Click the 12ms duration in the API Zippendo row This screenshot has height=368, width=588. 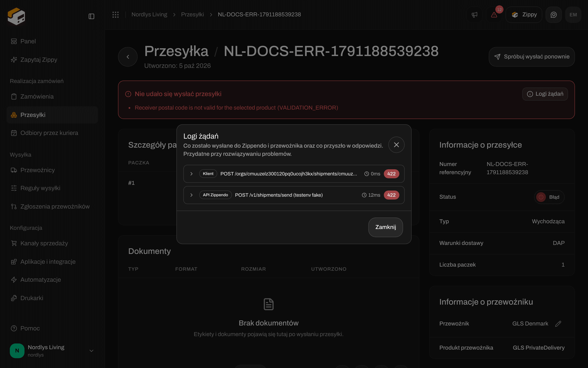click(371, 195)
